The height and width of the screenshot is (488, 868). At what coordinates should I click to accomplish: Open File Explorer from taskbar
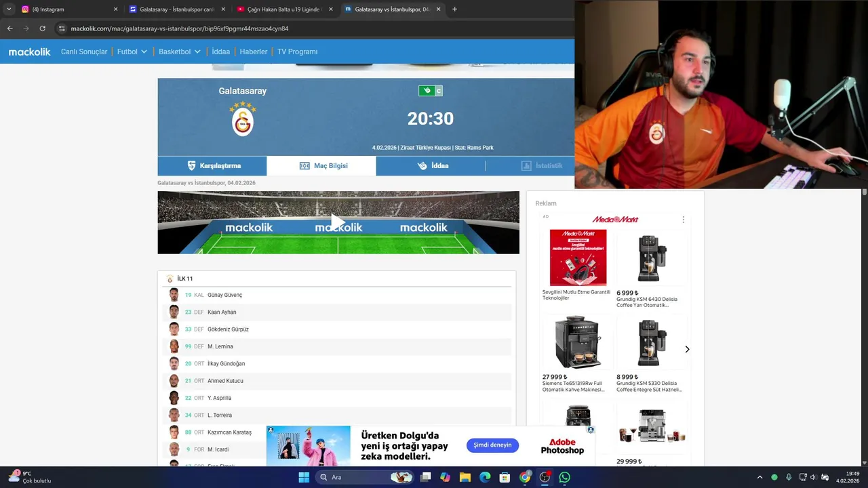pyautogui.click(x=465, y=477)
